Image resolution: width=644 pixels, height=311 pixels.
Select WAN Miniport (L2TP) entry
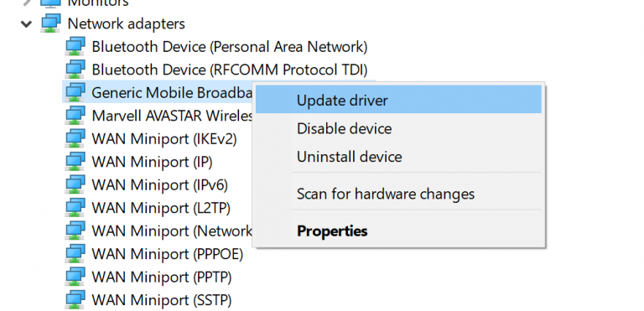tap(161, 208)
